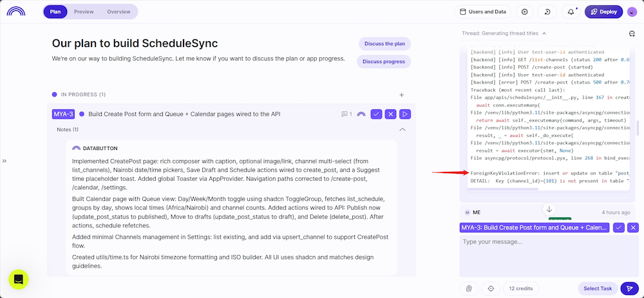
Task: Focus the Type your message field
Action: click(x=549, y=256)
